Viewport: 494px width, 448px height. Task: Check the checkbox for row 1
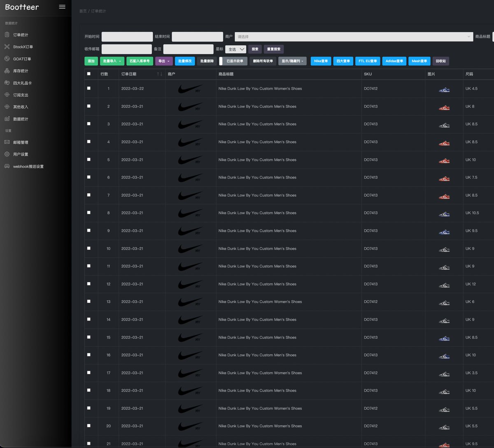pyautogui.click(x=89, y=88)
